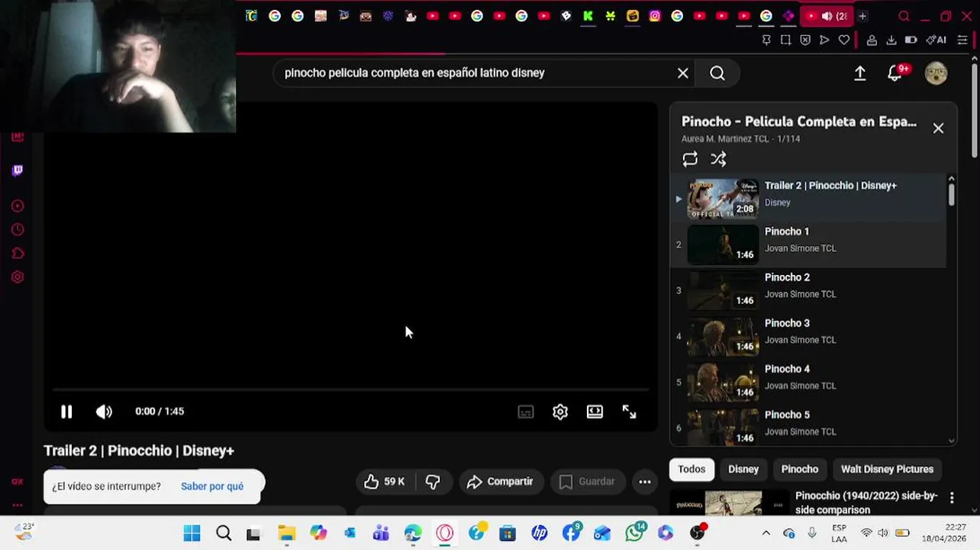Click the video progress bar
This screenshot has width=980, height=550.
coord(350,390)
